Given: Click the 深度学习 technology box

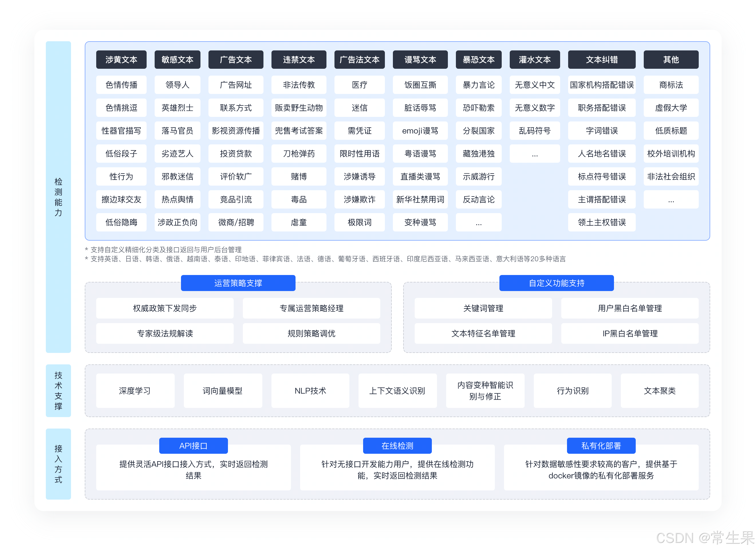Looking at the screenshot, I should 135,390.
